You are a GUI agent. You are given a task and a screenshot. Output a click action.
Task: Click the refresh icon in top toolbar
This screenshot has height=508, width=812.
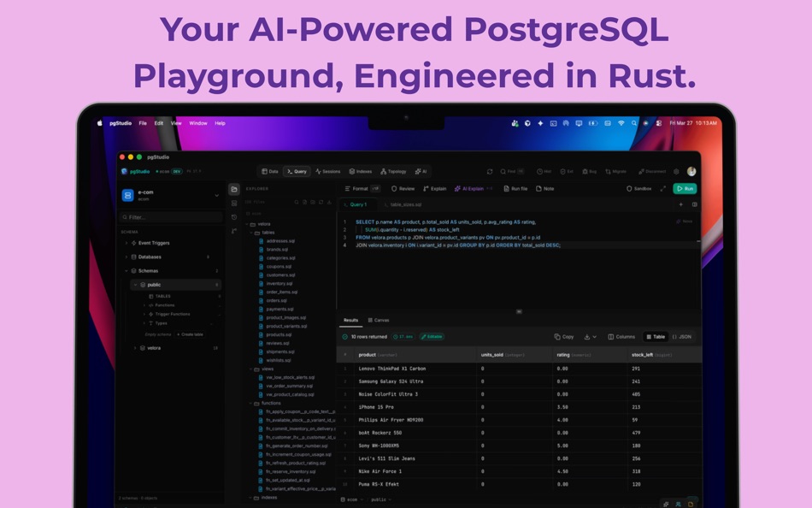(x=490, y=172)
